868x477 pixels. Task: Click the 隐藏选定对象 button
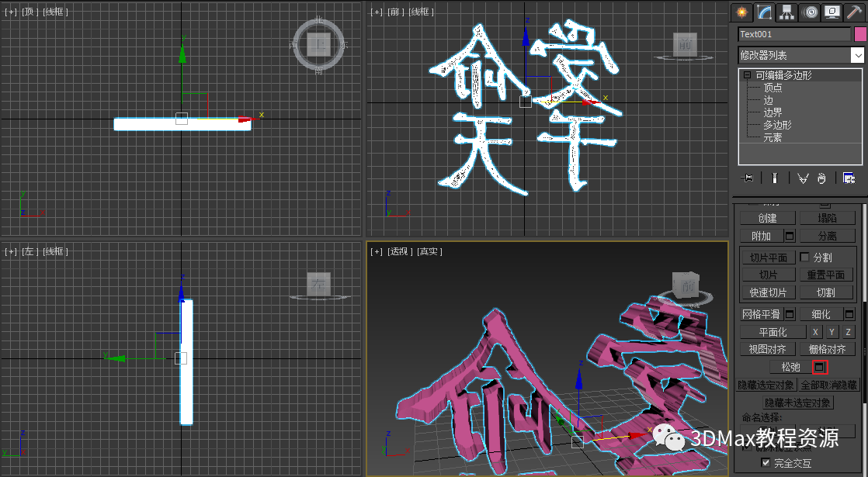(766, 385)
